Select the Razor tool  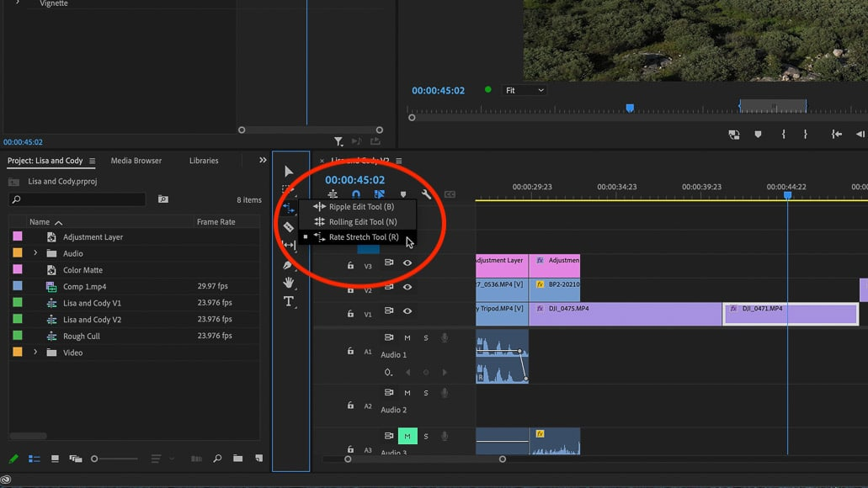pos(289,226)
